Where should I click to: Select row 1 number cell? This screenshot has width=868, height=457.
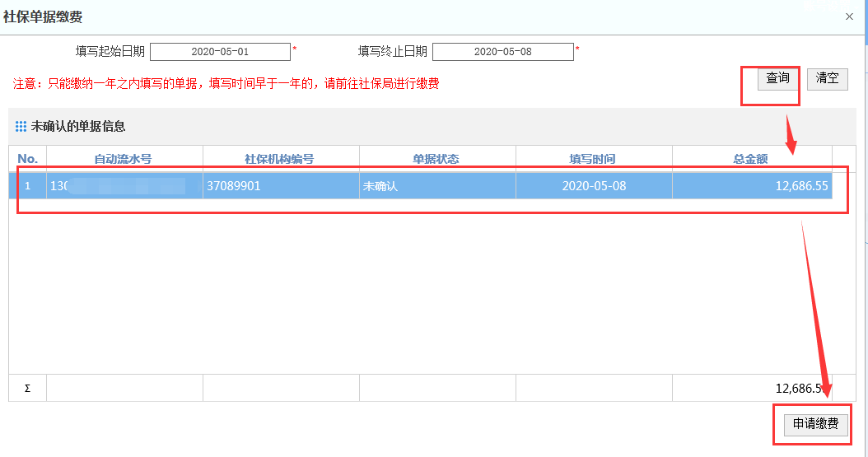[x=28, y=186]
